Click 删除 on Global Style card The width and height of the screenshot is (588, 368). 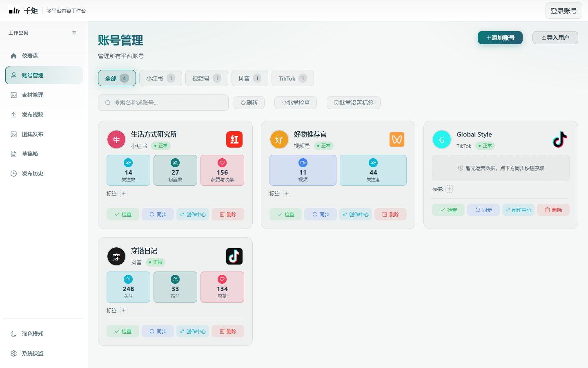[553, 210]
